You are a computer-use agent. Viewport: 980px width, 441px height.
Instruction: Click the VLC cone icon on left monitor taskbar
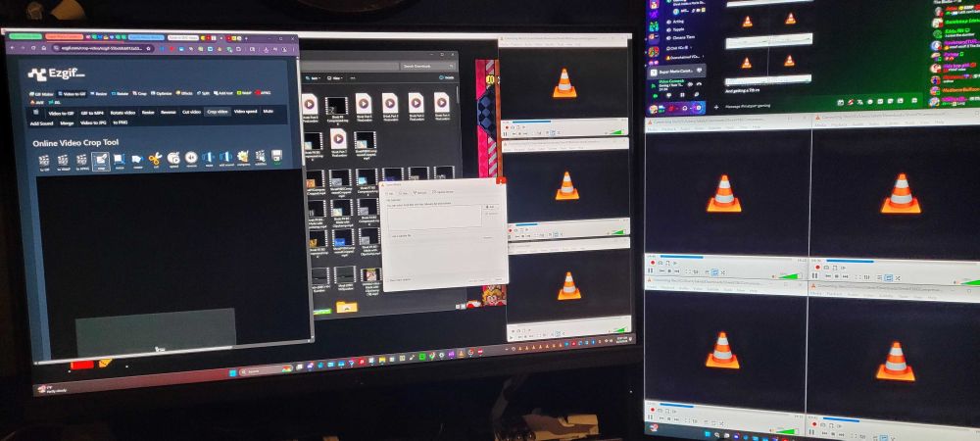[462, 354]
